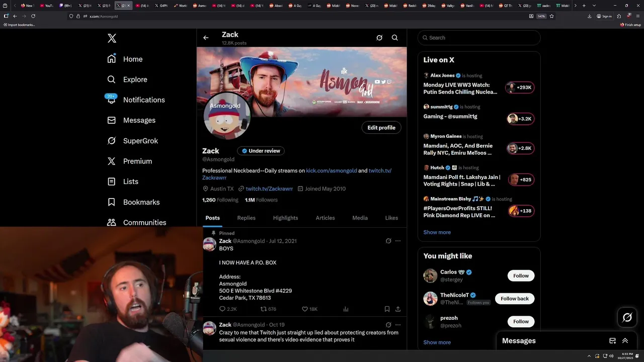Join Myron Gaines live with +2.8K
The width and height of the screenshot is (644, 362).
pos(520,148)
